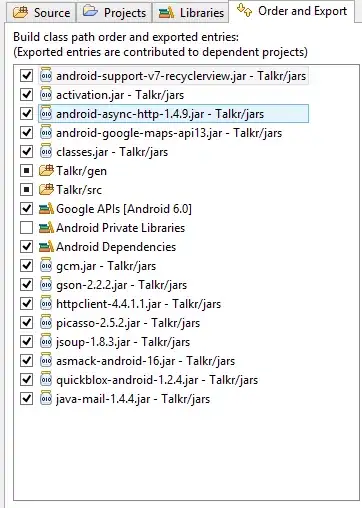Toggle httpclient-4.4.1.1.jar checkbox
The image size is (362, 508).
tap(26, 304)
